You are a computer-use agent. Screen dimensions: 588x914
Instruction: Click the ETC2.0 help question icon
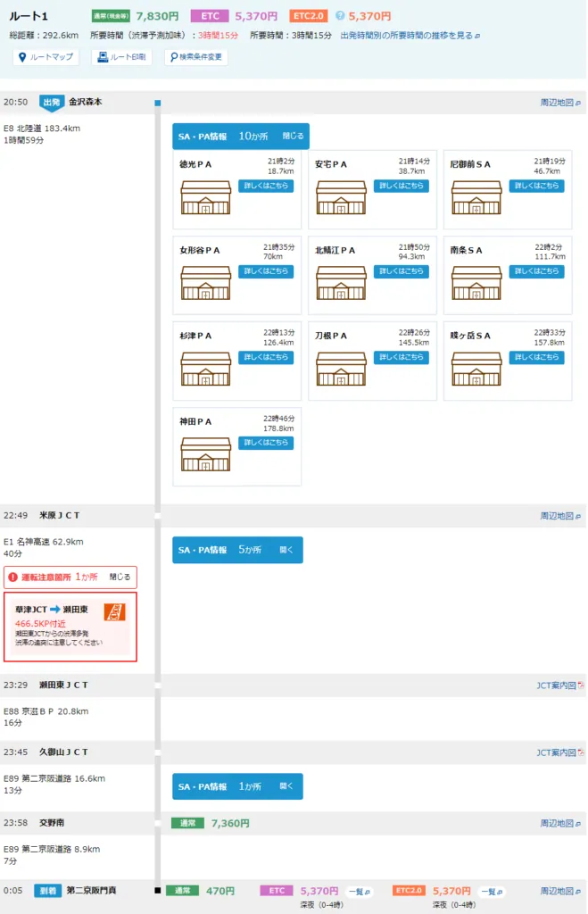click(x=340, y=16)
